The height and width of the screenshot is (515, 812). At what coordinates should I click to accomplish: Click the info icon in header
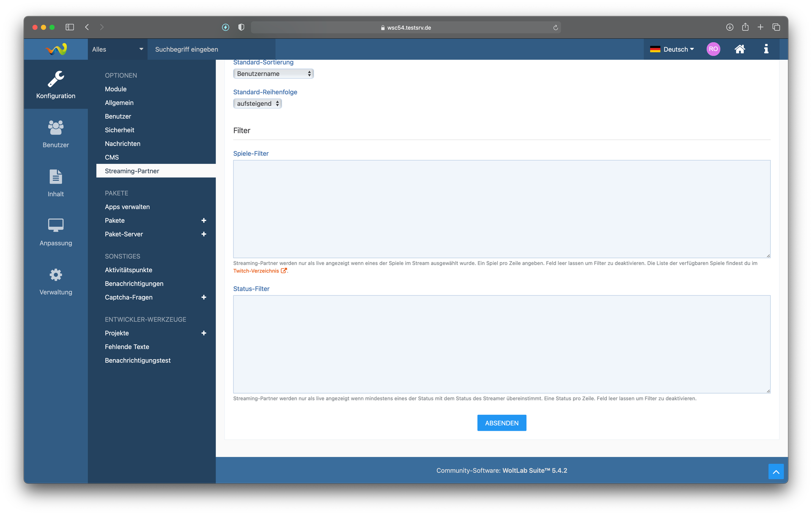[x=766, y=49]
